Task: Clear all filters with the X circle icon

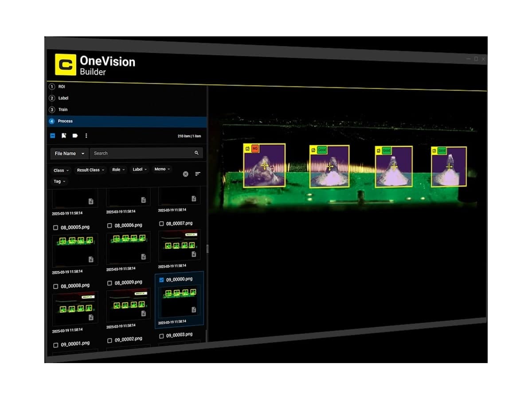Action: (x=186, y=174)
